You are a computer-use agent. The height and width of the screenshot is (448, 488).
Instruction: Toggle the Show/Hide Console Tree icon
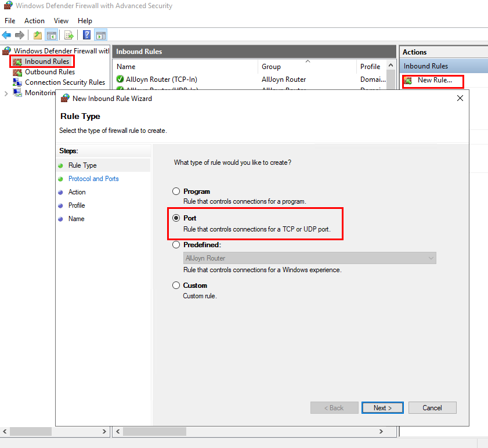[52, 35]
